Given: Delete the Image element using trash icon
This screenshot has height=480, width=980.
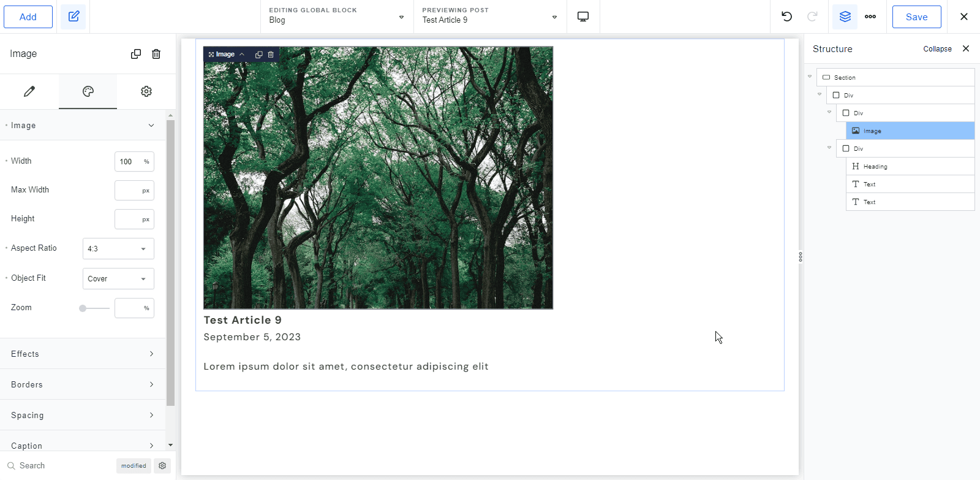Looking at the screenshot, I should tap(156, 54).
